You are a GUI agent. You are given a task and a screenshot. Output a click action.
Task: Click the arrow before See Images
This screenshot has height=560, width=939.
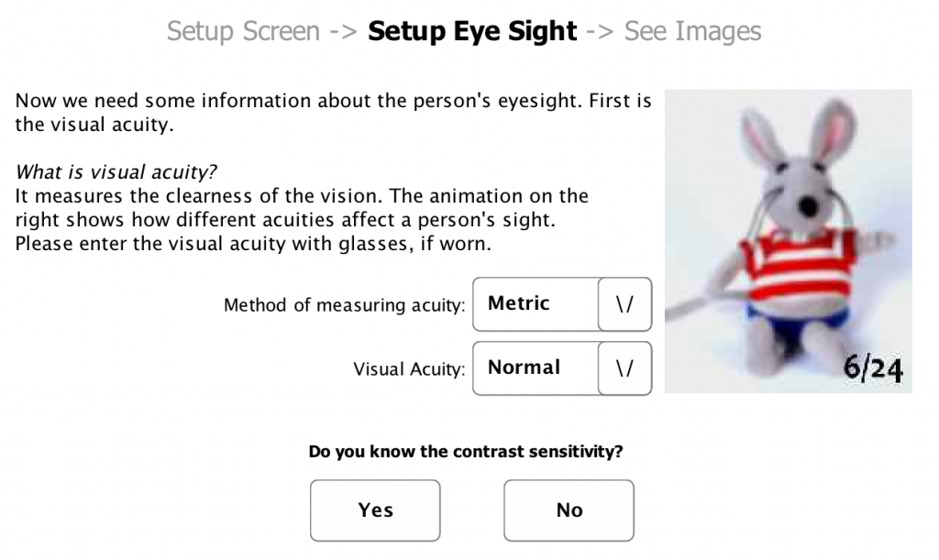[x=600, y=32]
